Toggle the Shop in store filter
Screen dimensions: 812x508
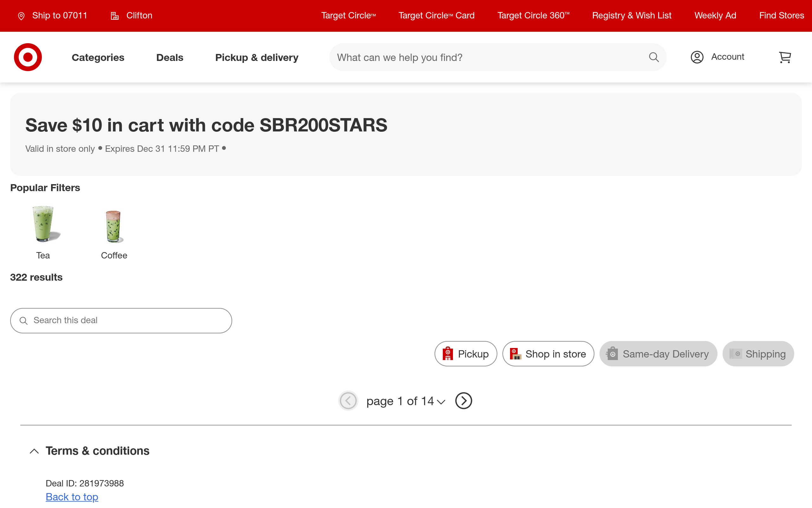click(x=548, y=354)
